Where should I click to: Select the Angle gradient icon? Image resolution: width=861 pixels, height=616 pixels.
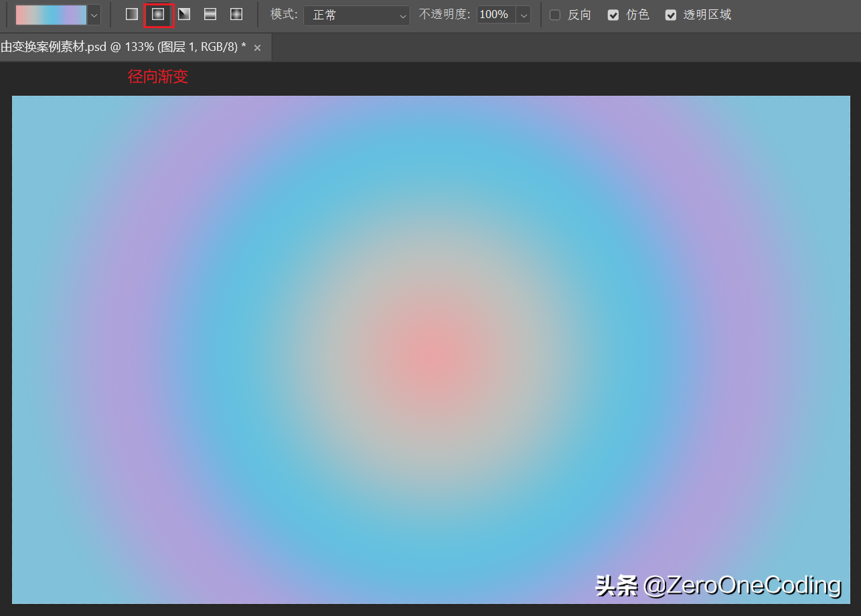pyautogui.click(x=184, y=14)
